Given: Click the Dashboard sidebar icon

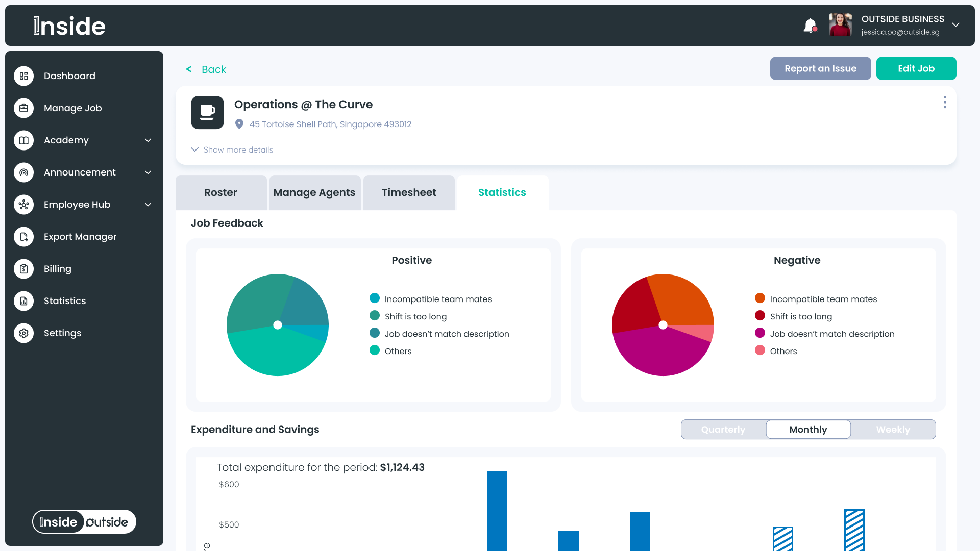Looking at the screenshot, I should click(23, 76).
